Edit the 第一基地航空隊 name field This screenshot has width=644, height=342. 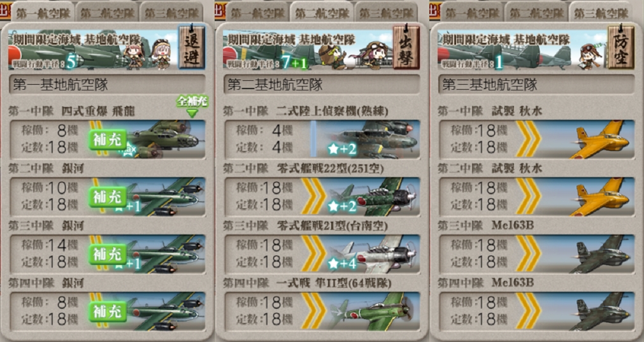pyautogui.click(x=107, y=85)
